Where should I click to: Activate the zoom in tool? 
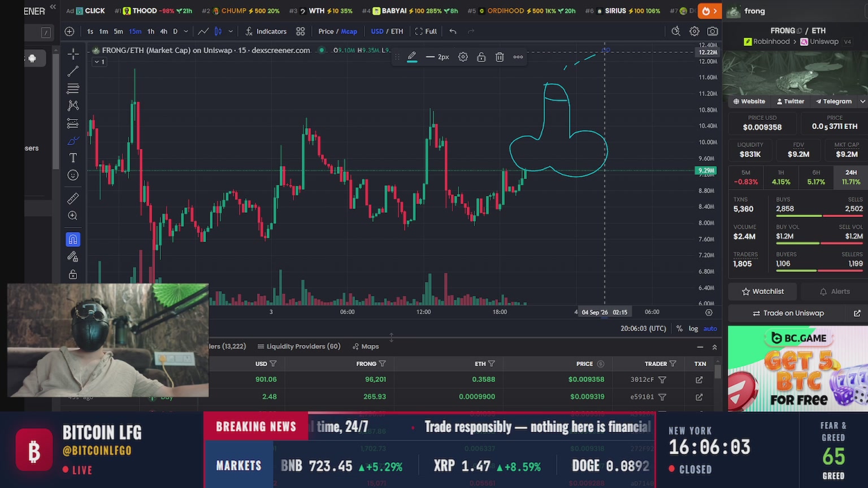coord(73,216)
